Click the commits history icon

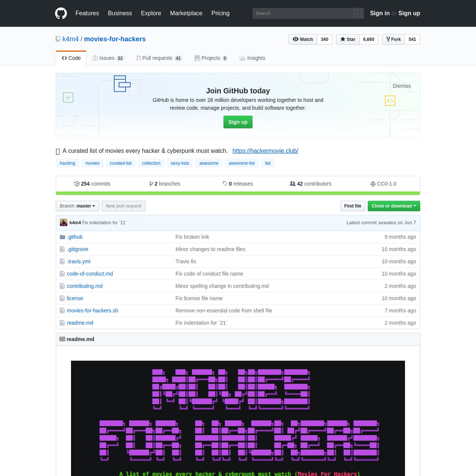tap(77, 184)
